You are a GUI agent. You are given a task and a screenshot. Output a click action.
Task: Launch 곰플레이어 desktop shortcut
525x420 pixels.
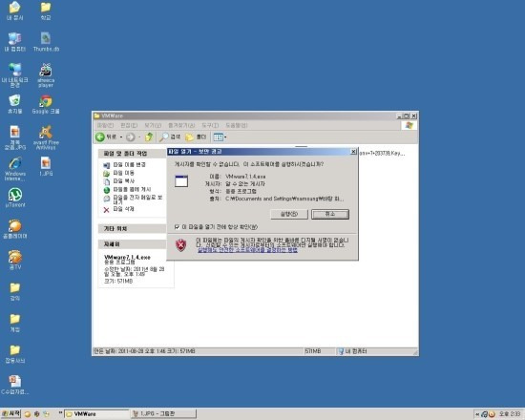[x=15, y=229]
